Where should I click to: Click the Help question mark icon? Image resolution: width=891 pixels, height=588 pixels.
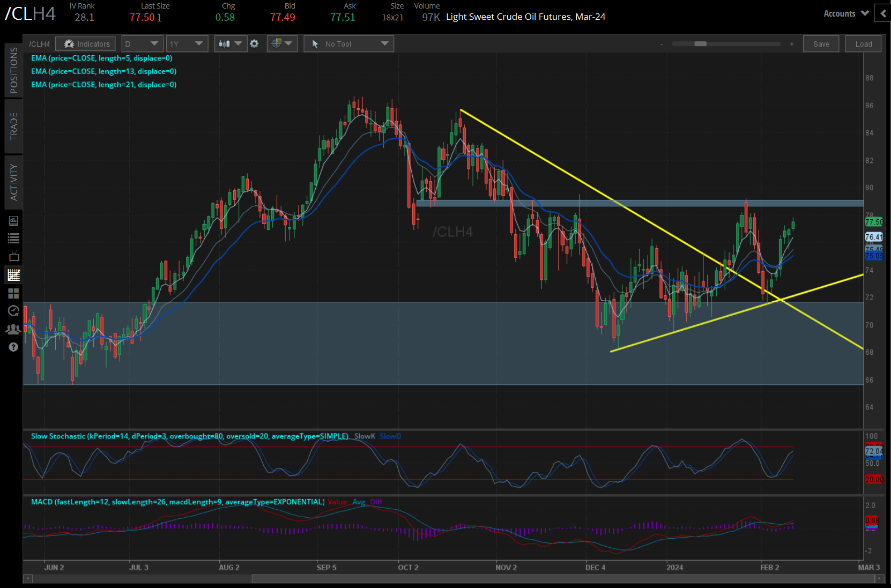(x=13, y=347)
